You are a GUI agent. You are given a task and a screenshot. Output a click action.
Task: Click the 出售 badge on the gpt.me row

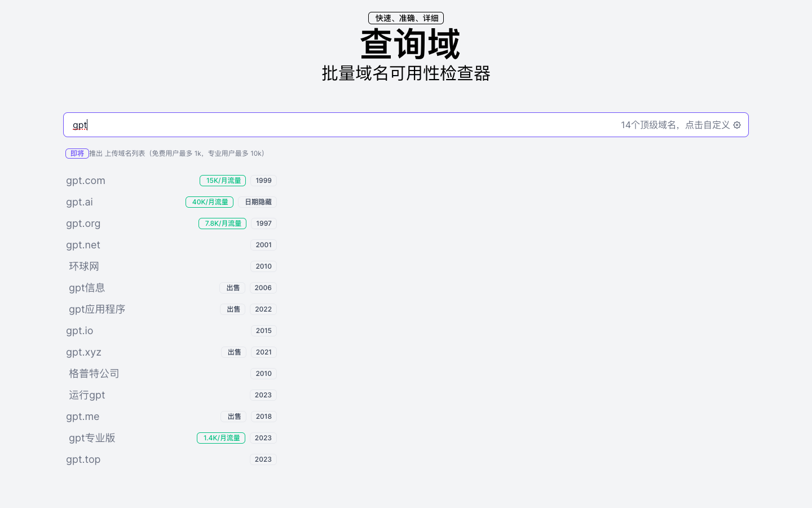coord(233,417)
